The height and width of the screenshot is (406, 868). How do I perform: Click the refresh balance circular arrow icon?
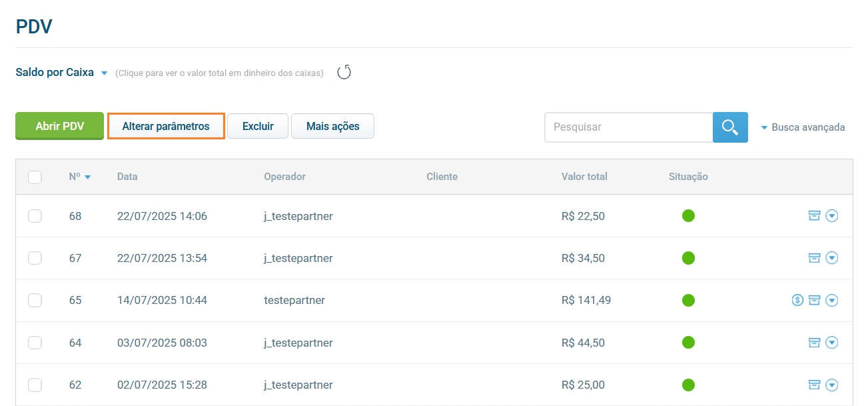[344, 73]
